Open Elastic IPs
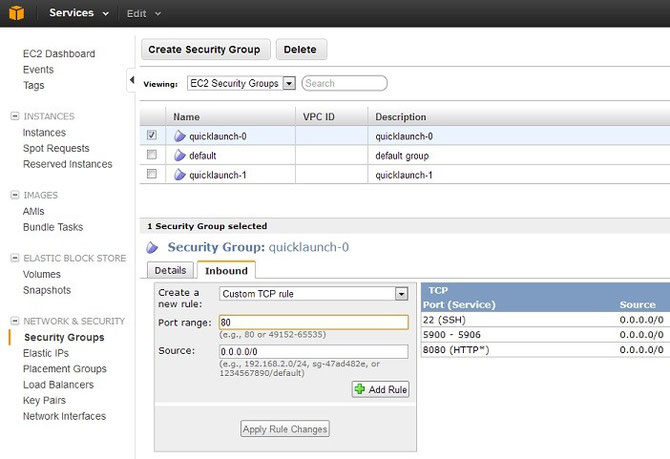Viewport: 670px width, 459px height. click(46, 353)
